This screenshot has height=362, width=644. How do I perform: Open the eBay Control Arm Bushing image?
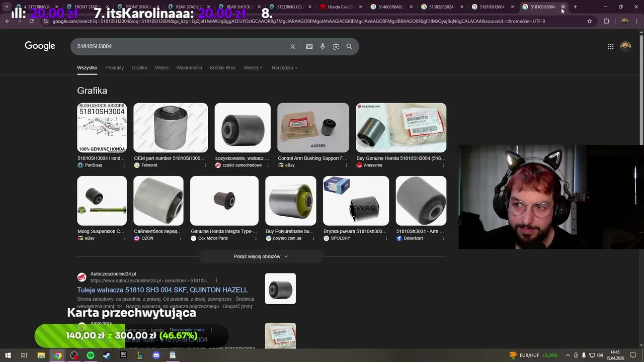pyautogui.click(x=313, y=128)
